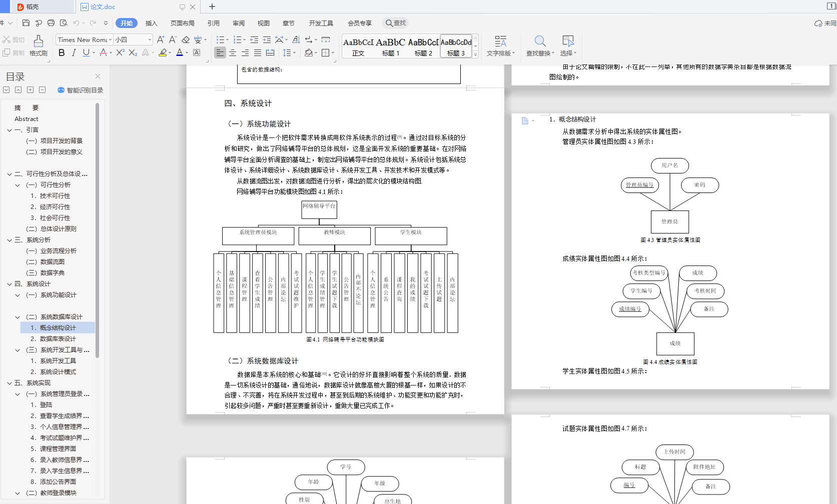Toggle Align Right paragraph alignment
This screenshot has height=504, width=837.
point(245,52)
